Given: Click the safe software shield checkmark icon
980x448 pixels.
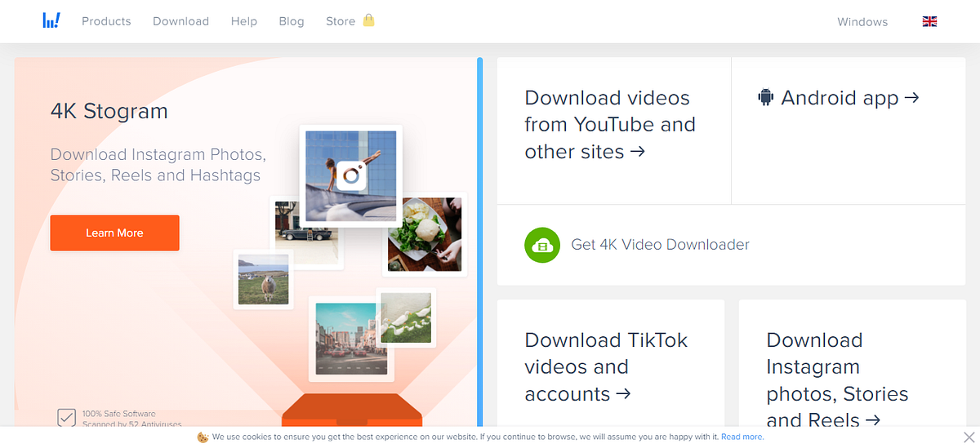Looking at the screenshot, I should (67, 419).
